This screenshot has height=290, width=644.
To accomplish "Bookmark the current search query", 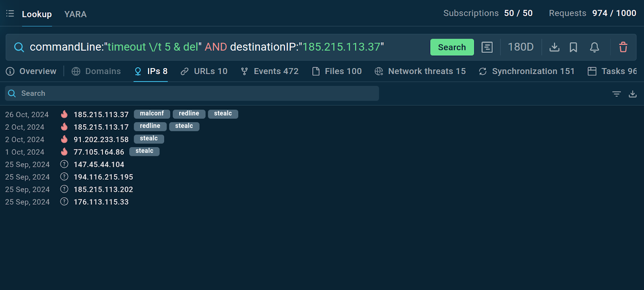I will [x=574, y=47].
